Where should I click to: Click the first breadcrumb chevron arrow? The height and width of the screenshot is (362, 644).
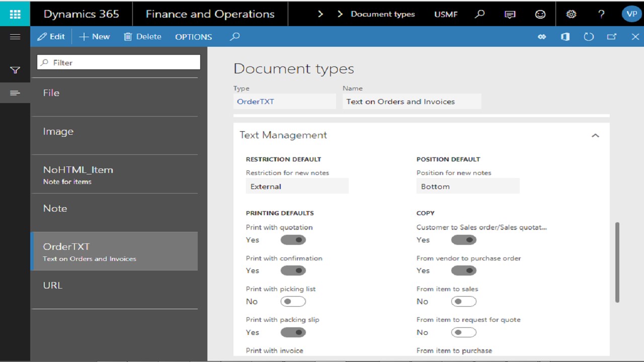[x=320, y=14]
